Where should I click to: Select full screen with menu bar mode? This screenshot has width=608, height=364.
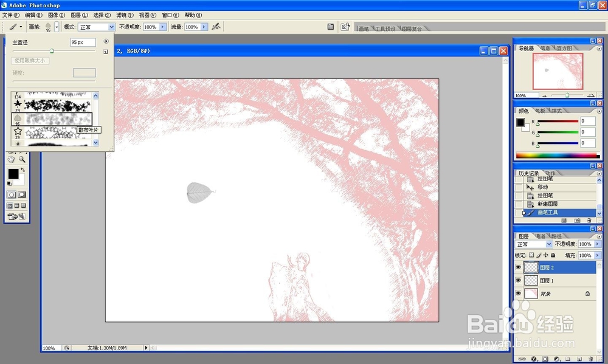coord(16,205)
